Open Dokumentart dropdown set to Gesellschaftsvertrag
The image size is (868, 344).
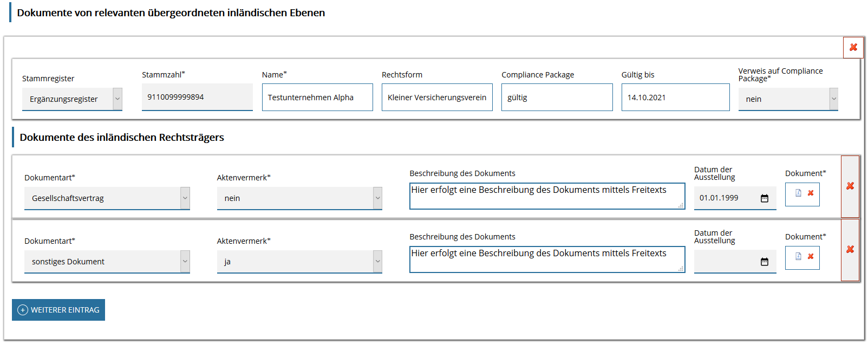pos(107,198)
